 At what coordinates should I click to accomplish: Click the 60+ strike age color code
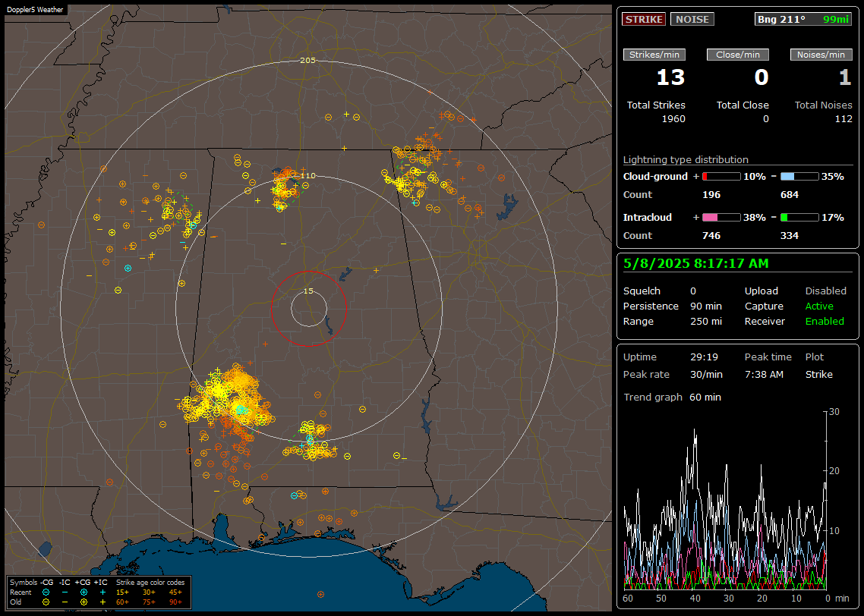tap(122, 602)
